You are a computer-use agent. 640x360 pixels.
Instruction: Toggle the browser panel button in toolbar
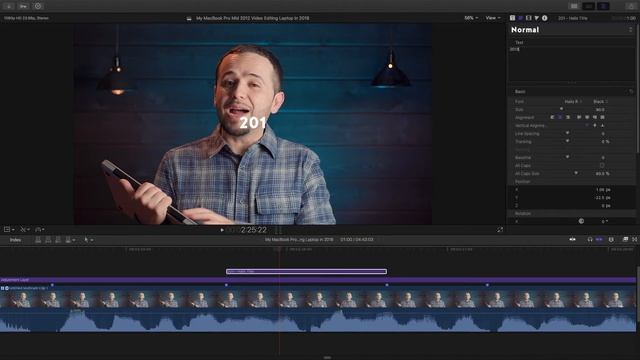click(x=574, y=6)
